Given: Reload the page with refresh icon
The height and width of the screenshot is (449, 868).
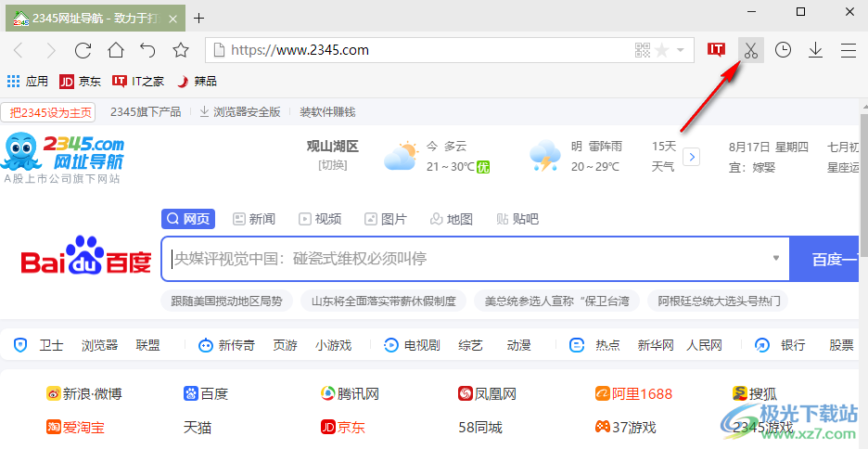Looking at the screenshot, I should click(83, 51).
